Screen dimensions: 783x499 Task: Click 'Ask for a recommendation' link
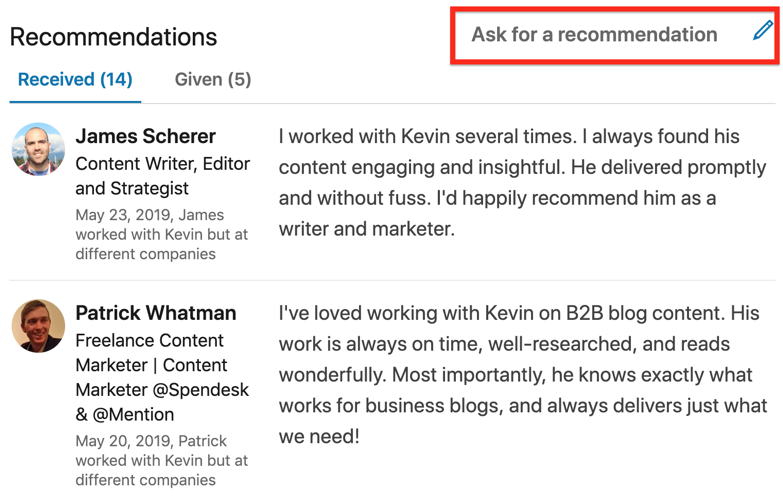pos(594,34)
